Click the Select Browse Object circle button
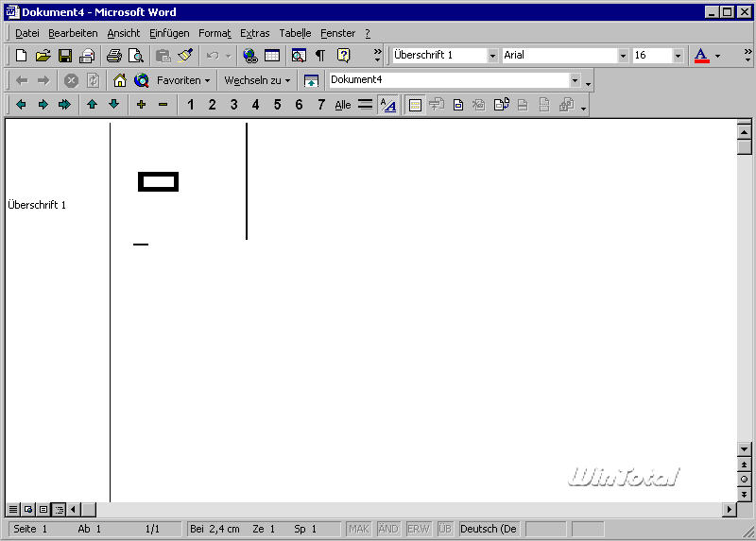This screenshot has height=541, width=756. [744, 479]
